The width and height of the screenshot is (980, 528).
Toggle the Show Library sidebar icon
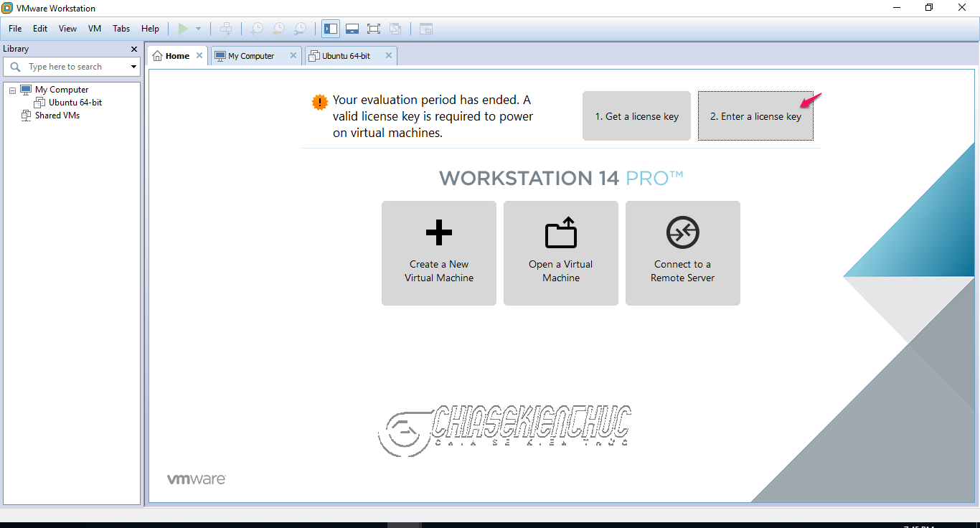[331, 29]
